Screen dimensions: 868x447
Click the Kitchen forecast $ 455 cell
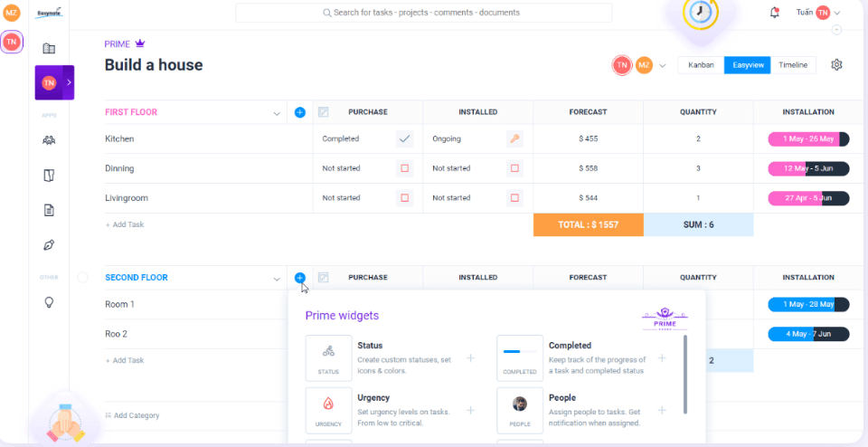(x=589, y=139)
